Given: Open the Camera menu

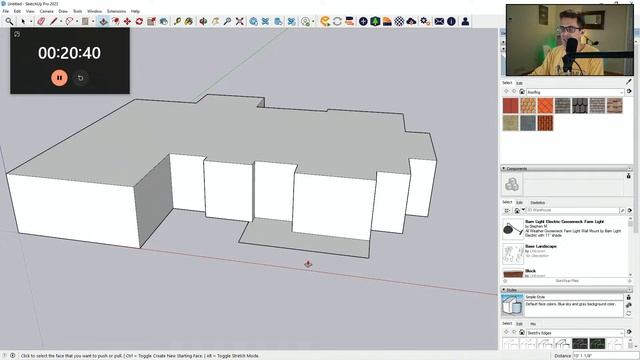Looking at the screenshot, I should (47, 11).
